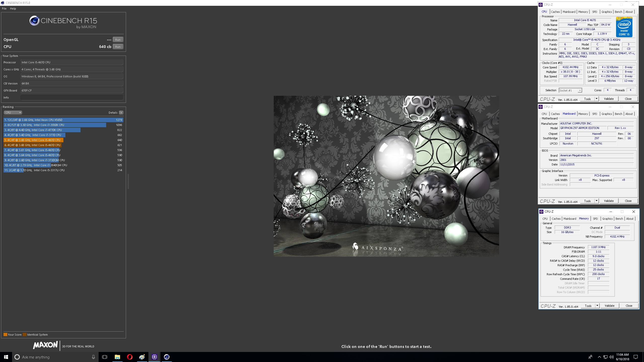
Task: Click Validate in middle CPU-Z window
Action: [609, 201]
